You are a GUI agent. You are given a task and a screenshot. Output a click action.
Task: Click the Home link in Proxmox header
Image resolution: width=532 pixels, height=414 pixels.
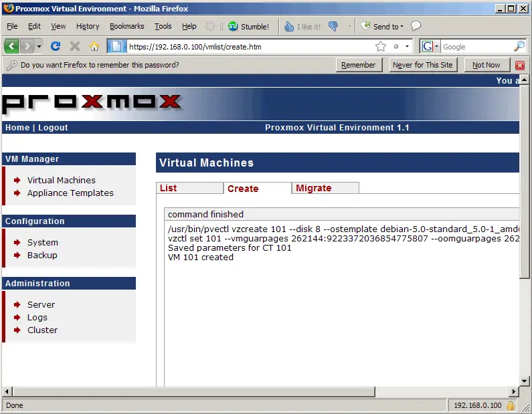tap(17, 128)
